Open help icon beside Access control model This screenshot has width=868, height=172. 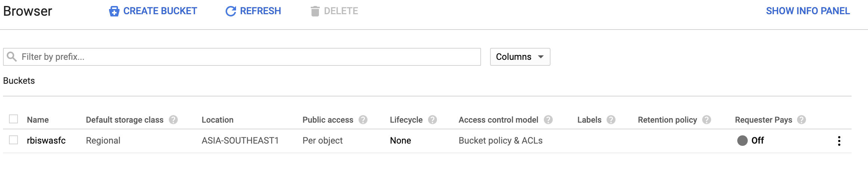[548, 120]
